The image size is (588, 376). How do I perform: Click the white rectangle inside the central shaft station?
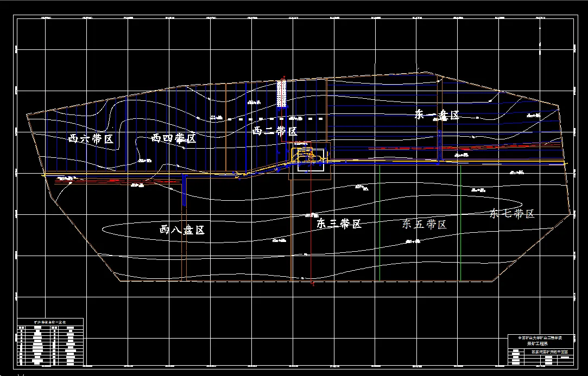click(x=311, y=160)
